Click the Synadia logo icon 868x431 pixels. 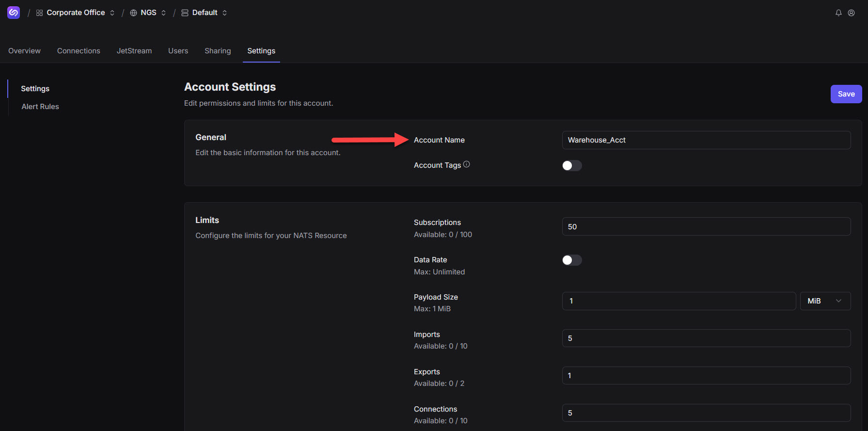click(x=14, y=13)
